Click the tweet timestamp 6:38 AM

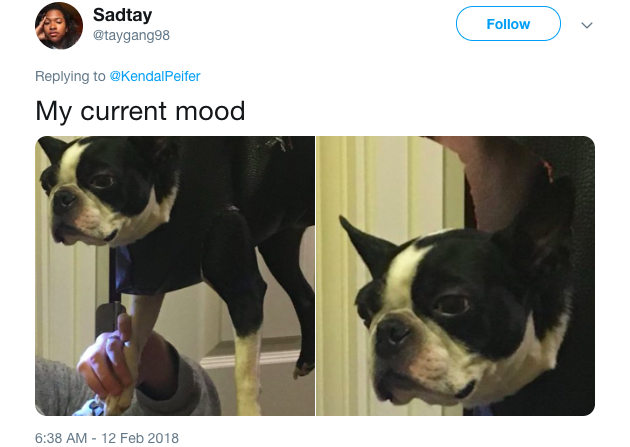point(61,438)
